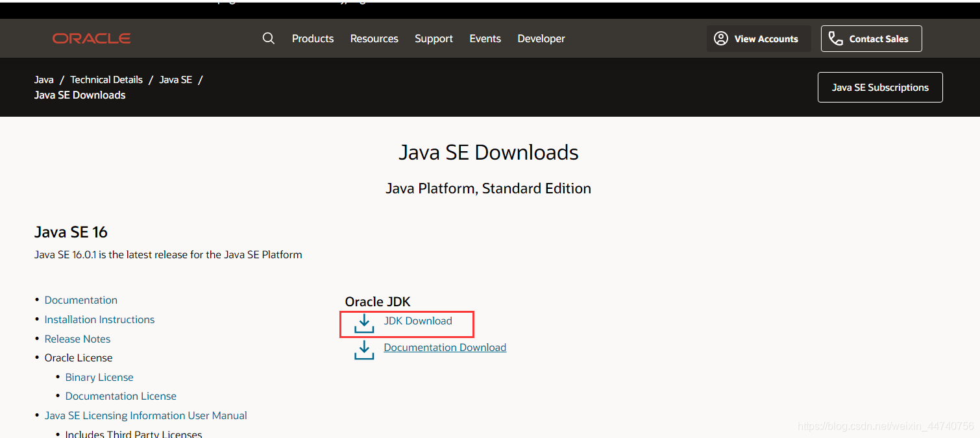The width and height of the screenshot is (980, 438).
Task: Click the Contact Sales phone icon
Action: coord(836,38)
